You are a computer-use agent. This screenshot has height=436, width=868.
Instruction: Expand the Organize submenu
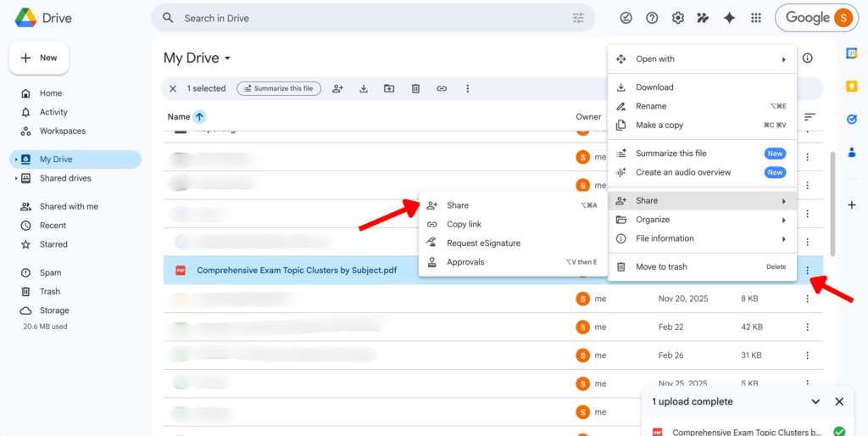point(702,220)
